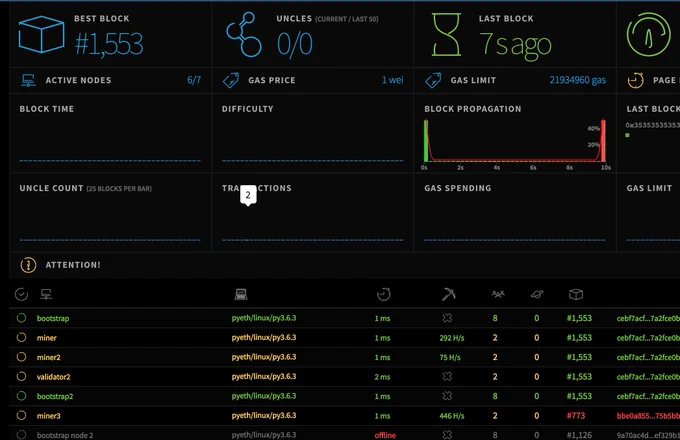This screenshot has width=680, height=440.
Task: Sort nodes by name column icon
Action: coord(46,294)
